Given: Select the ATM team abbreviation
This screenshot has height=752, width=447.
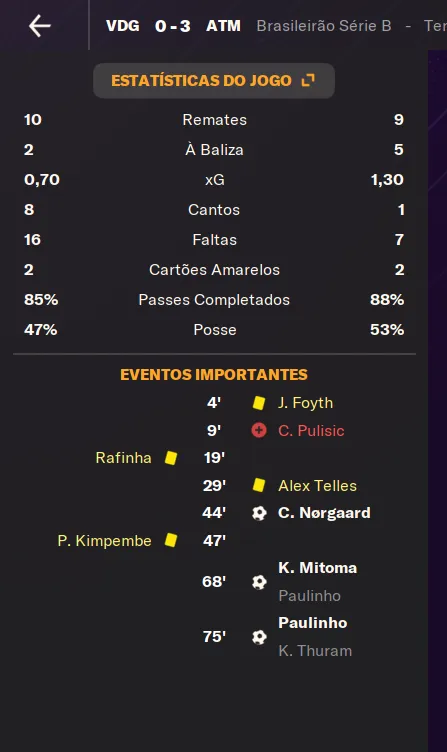Looking at the screenshot, I should pyautogui.click(x=224, y=26).
